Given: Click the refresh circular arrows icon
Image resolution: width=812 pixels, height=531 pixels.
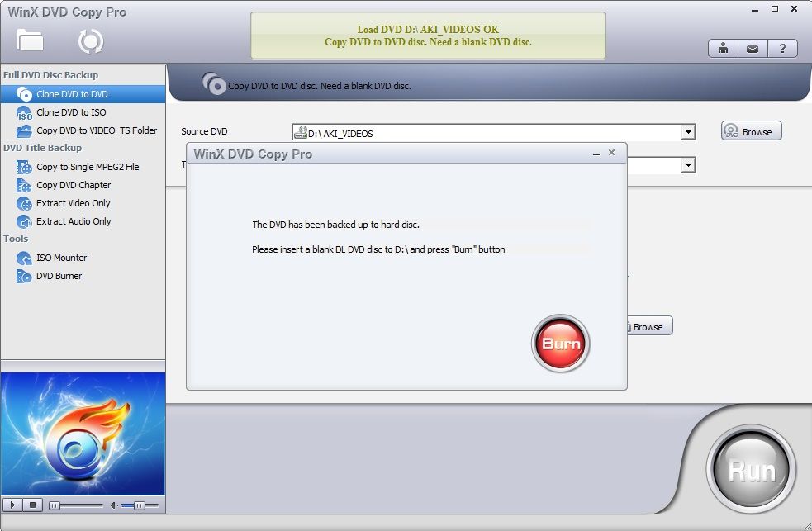Looking at the screenshot, I should pos(91,41).
